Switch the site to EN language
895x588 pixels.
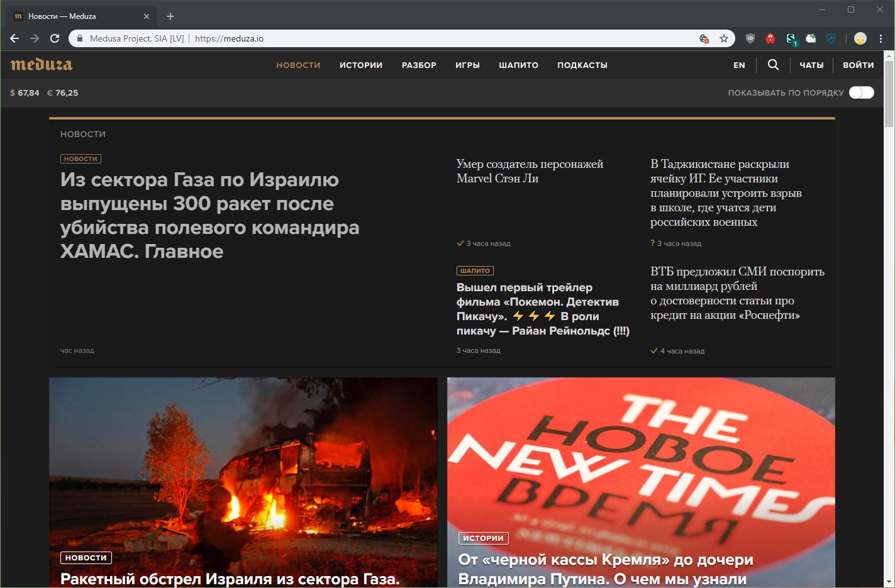[739, 65]
